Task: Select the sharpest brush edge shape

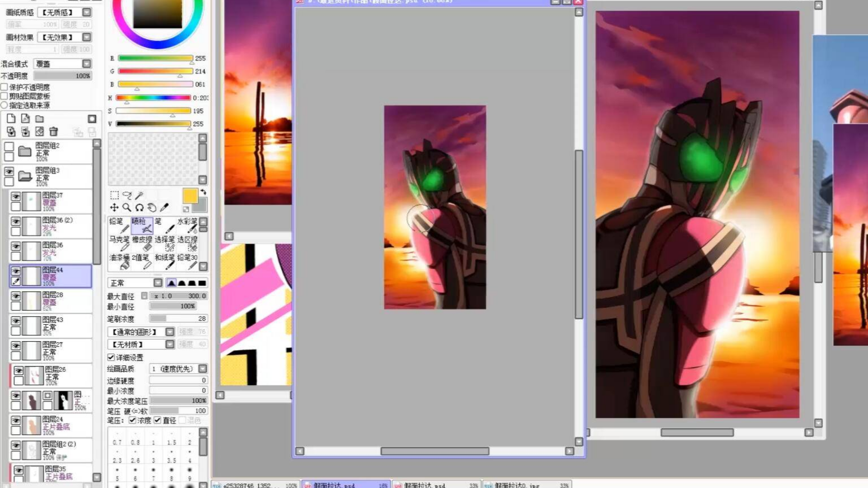Action: pos(171,283)
